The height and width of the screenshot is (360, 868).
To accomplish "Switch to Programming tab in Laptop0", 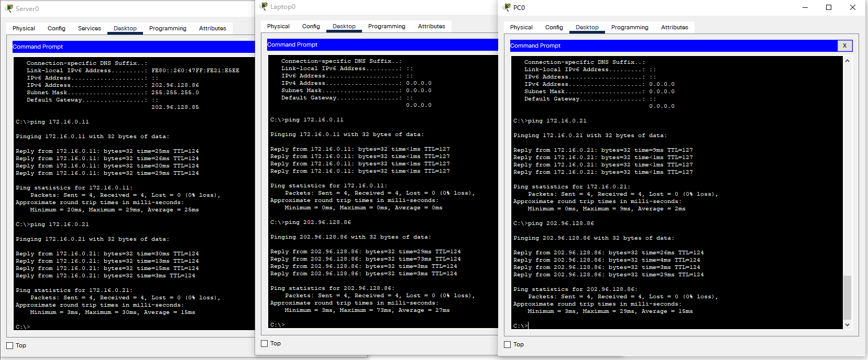I will coord(387,26).
